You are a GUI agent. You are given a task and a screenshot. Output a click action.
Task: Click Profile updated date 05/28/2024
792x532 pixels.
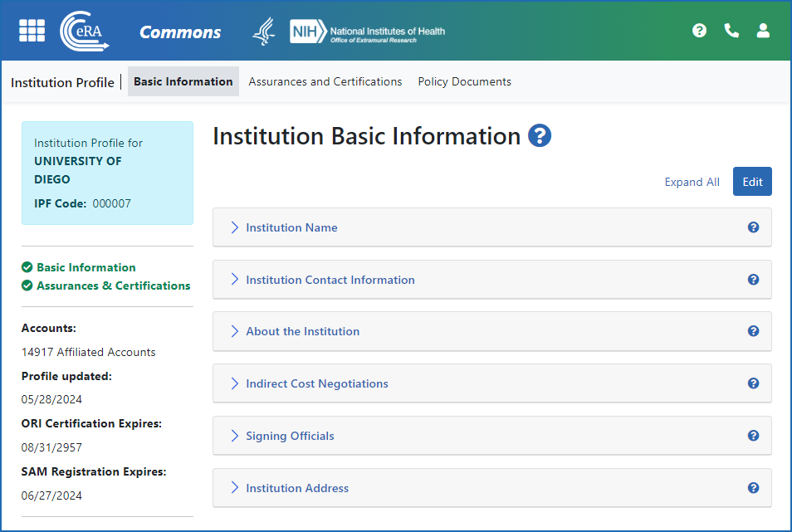coord(51,399)
